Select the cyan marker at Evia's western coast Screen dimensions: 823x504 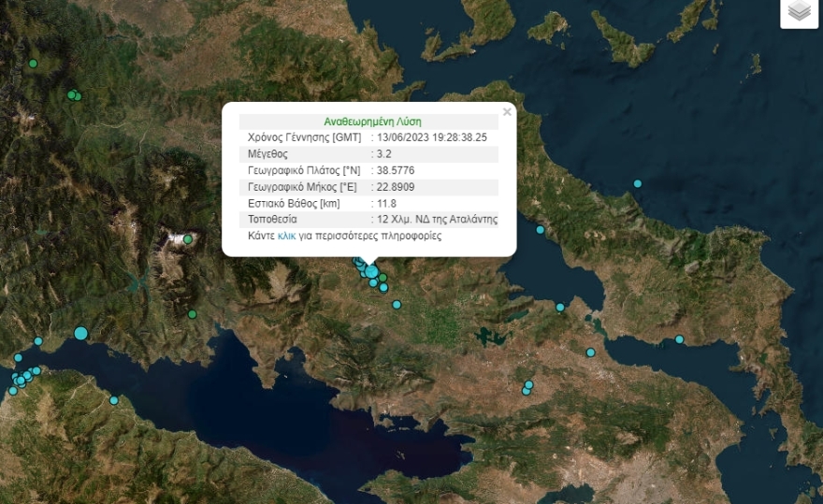[x=541, y=229]
